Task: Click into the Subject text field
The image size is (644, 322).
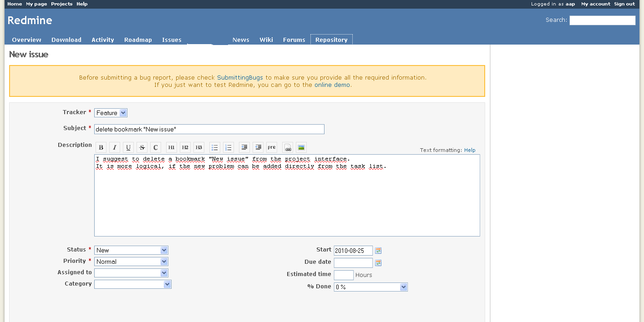Action: click(209, 129)
